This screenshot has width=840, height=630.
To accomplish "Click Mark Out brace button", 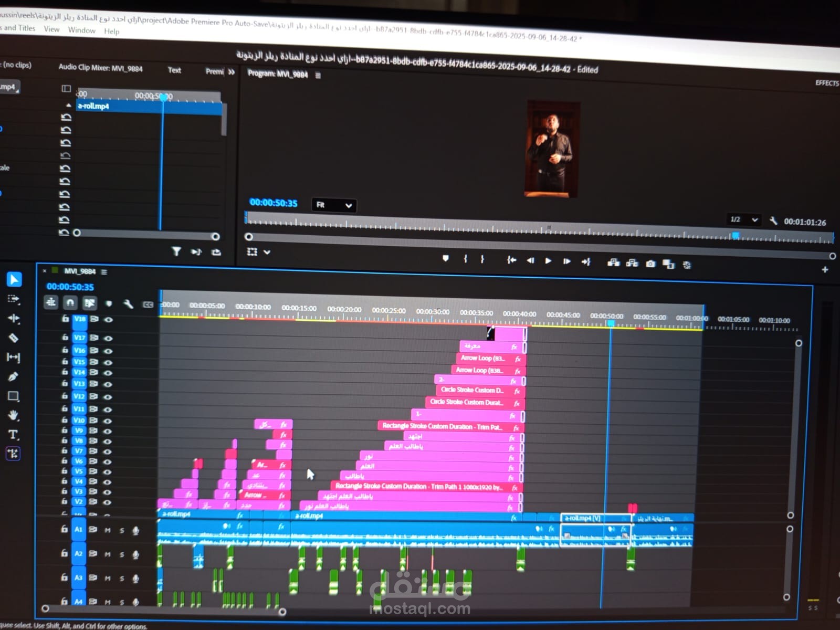I will point(482,259).
